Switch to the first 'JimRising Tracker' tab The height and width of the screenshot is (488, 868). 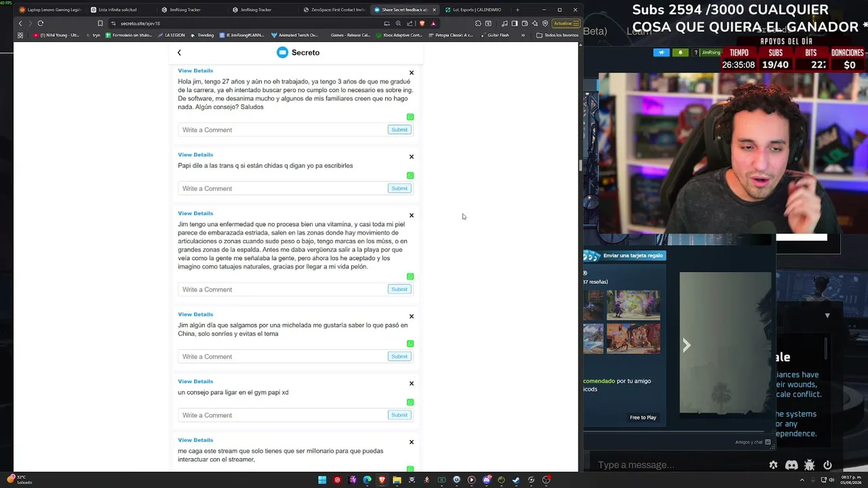tap(191, 9)
